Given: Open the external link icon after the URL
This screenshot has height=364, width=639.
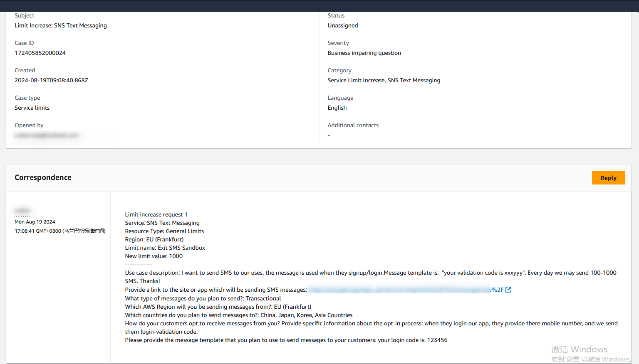Looking at the screenshot, I should (508, 290).
